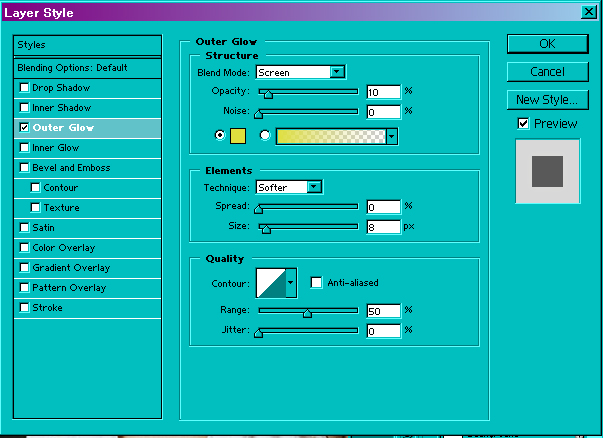Uncheck the Preview checkbox
The height and width of the screenshot is (438, 603).
523,123
